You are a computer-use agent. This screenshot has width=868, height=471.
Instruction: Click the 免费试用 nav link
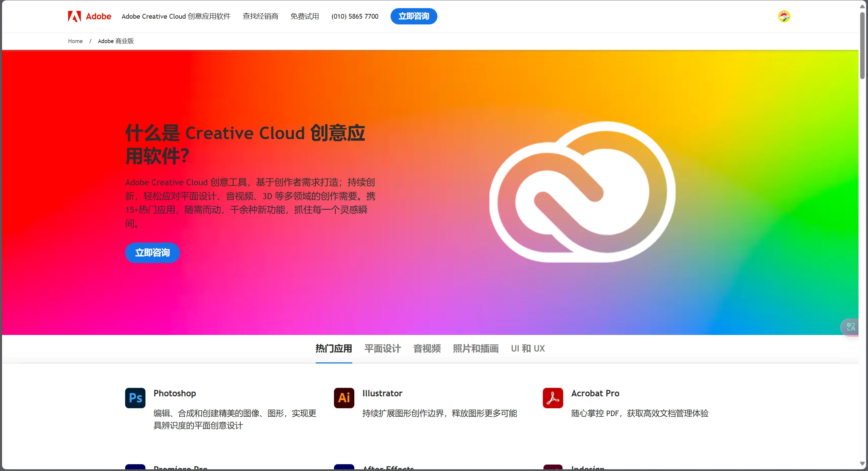(304, 16)
